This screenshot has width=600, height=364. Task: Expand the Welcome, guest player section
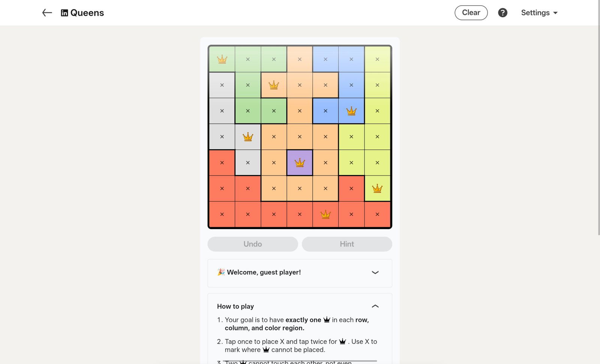pos(375,273)
